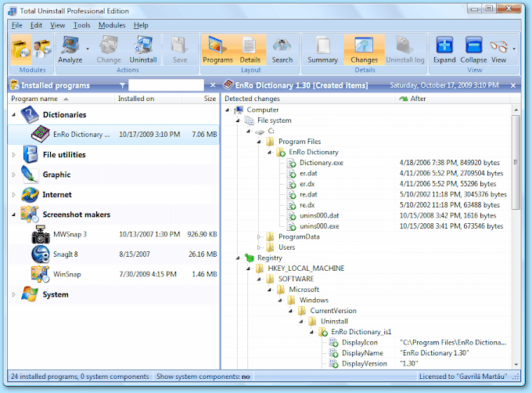
Task: Expand the File utilities group
Action: click(x=13, y=155)
